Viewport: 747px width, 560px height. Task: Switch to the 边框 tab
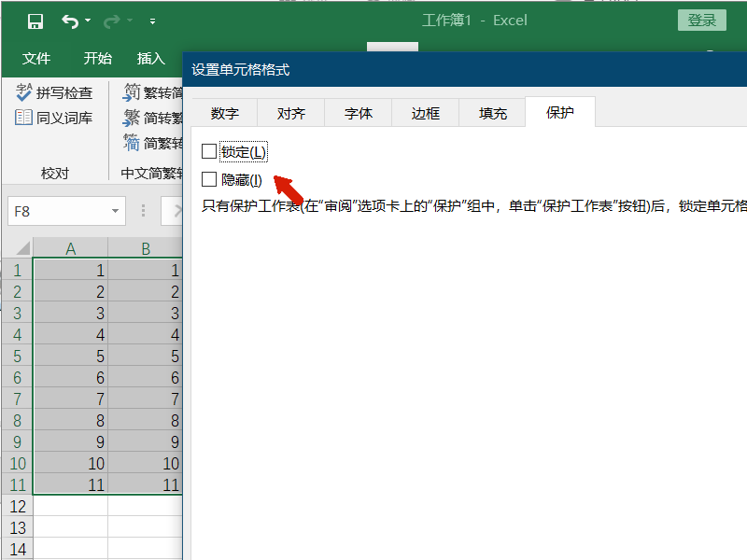(425, 112)
